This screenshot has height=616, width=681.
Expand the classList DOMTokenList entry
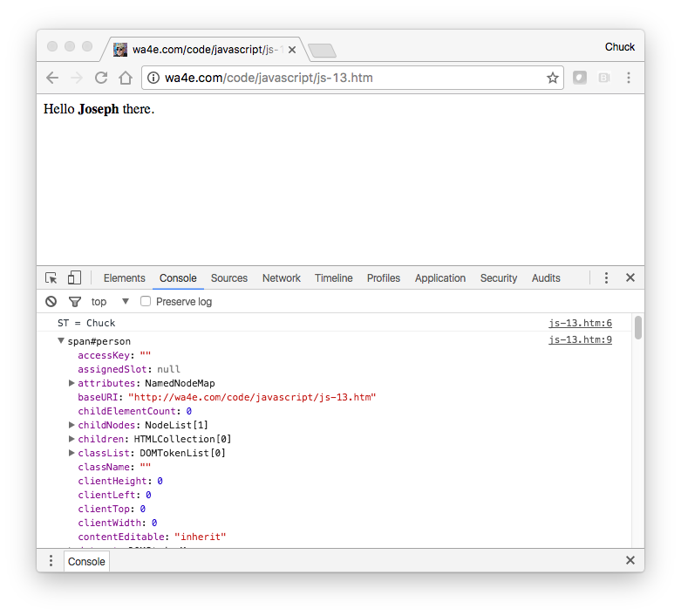(72, 453)
